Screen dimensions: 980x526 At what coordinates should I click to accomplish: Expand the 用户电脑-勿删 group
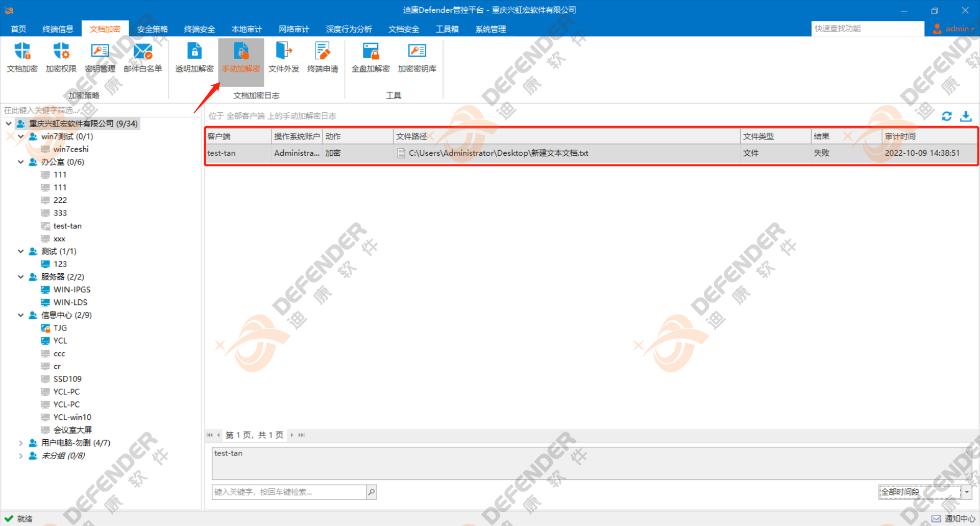(x=21, y=443)
